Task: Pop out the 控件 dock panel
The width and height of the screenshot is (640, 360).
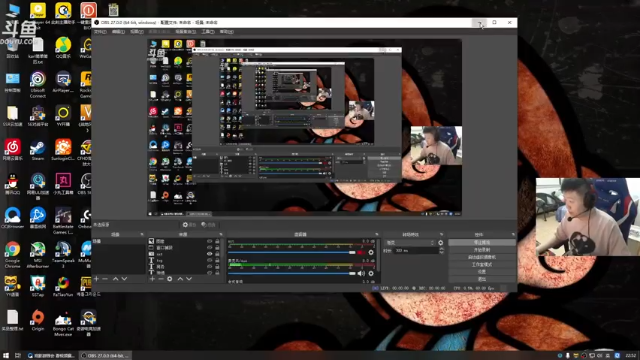Action: 513,234
